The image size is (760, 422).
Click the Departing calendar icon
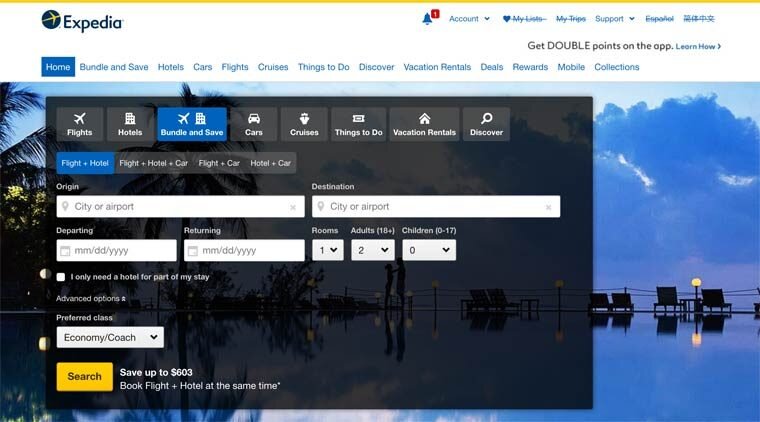65,251
